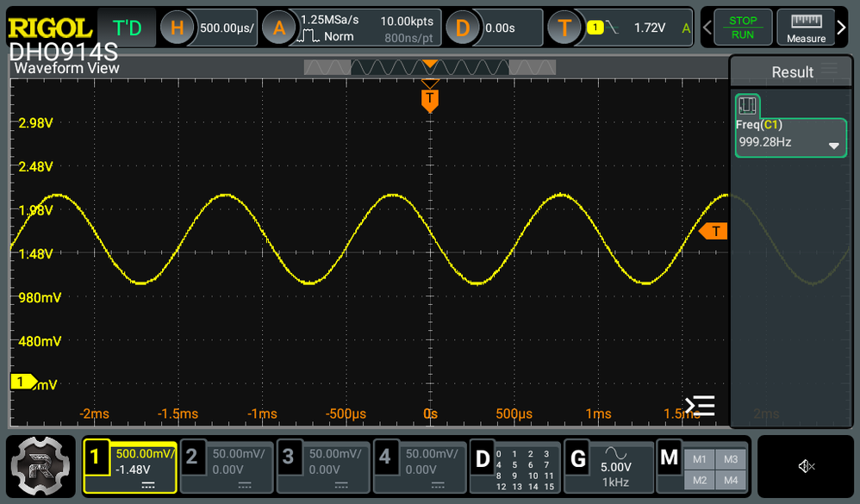The height and width of the screenshot is (504, 860).
Task: Click the 999.28Hz frequency result
Action: [764, 142]
